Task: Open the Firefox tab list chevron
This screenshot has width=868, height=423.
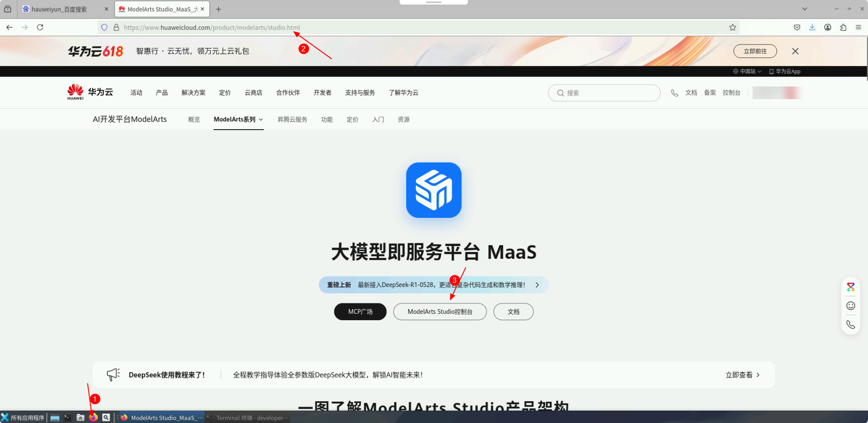Action: 804,9
